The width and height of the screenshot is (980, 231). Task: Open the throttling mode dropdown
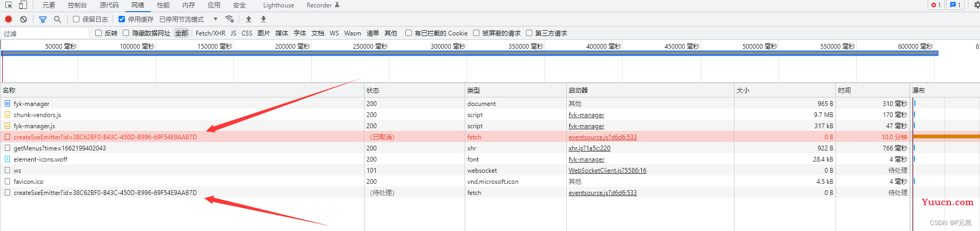coord(189,19)
